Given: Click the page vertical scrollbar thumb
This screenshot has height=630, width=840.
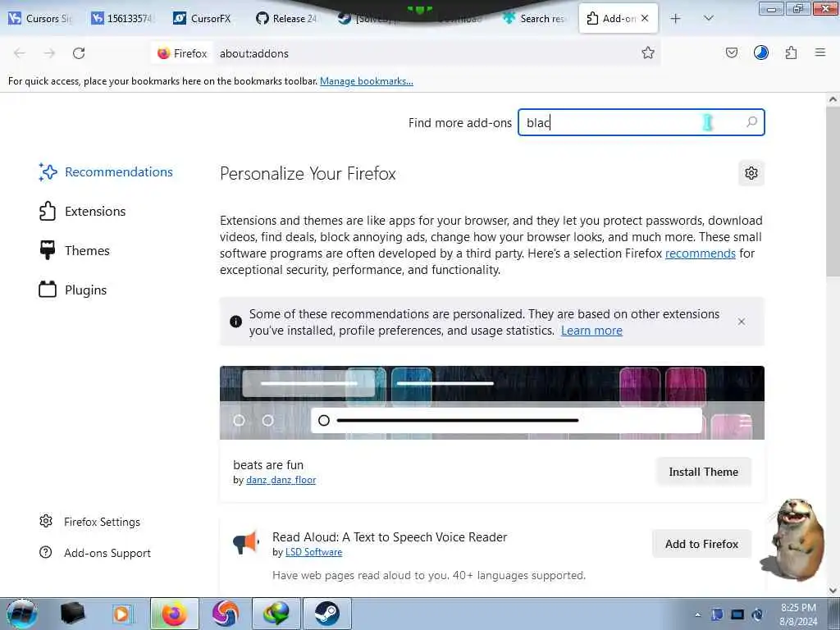Looking at the screenshot, I should (x=833, y=192).
